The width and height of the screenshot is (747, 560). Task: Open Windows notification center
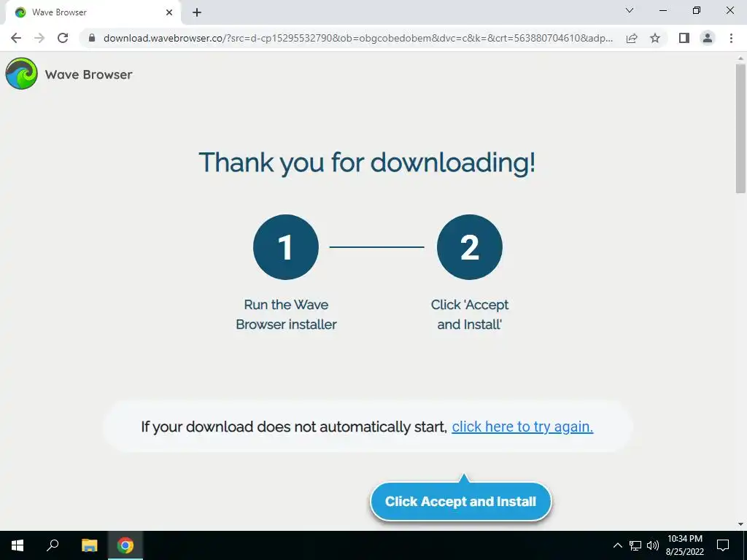(723, 545)
